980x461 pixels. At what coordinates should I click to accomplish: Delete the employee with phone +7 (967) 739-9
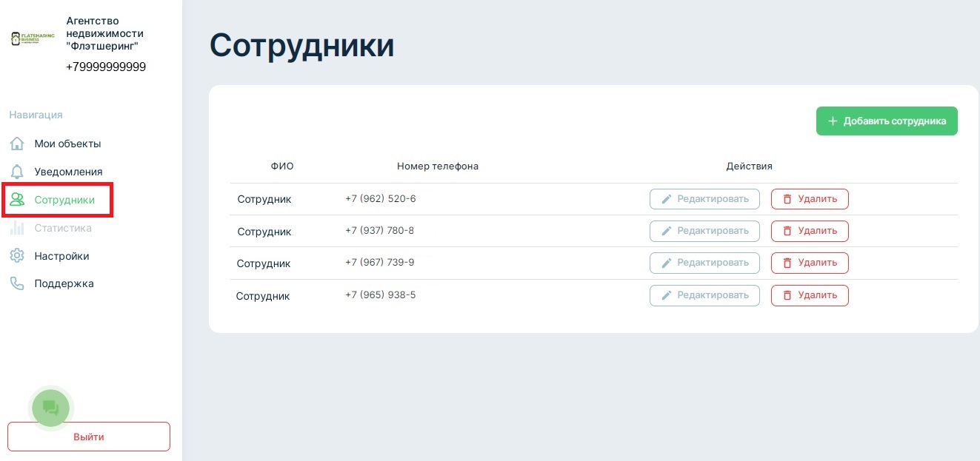810,263
